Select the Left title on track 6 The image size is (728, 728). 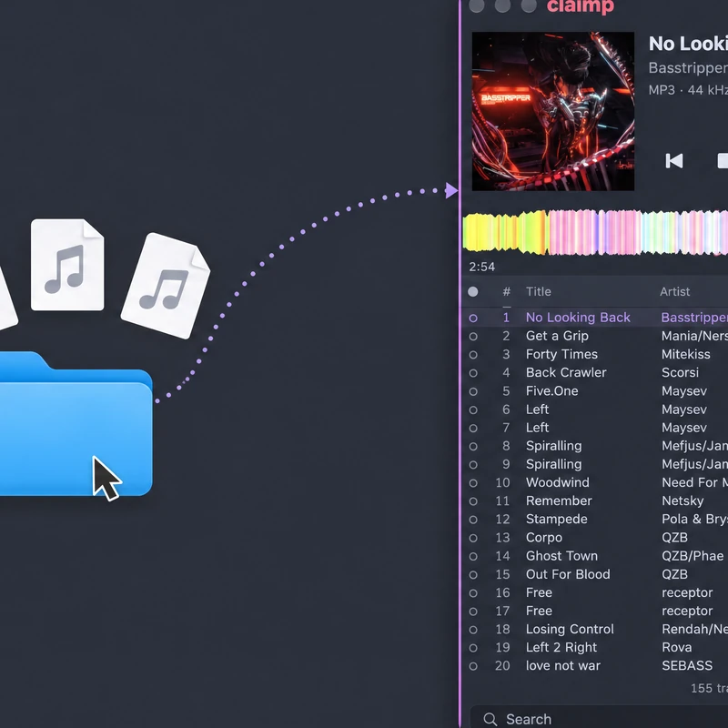pos(537,409)
